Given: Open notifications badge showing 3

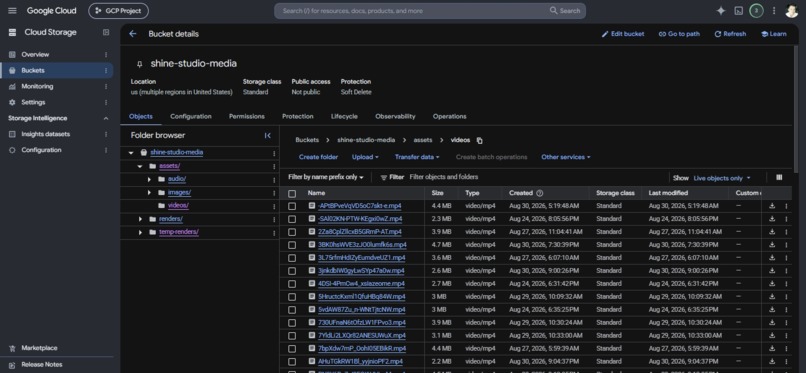Looking at the screenshot, I should pyautogui.click(x=756, y=11).
